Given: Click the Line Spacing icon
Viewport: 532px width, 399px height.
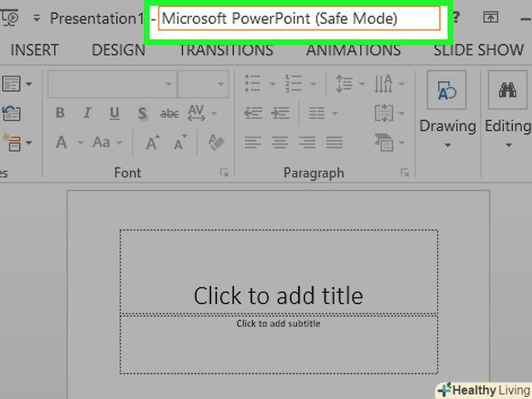Looking at the screenshot, I should pos(344,83).
